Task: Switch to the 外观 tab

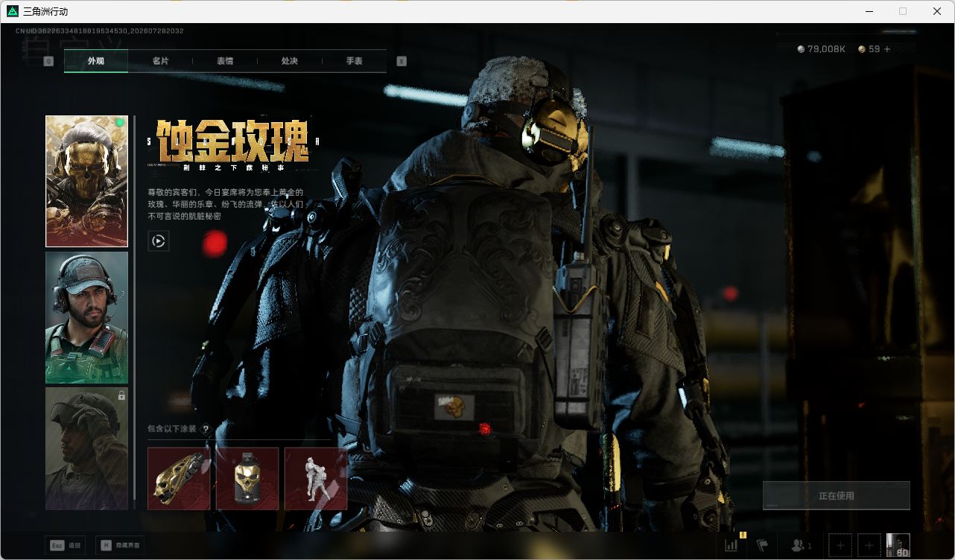Action: (96, 61)
